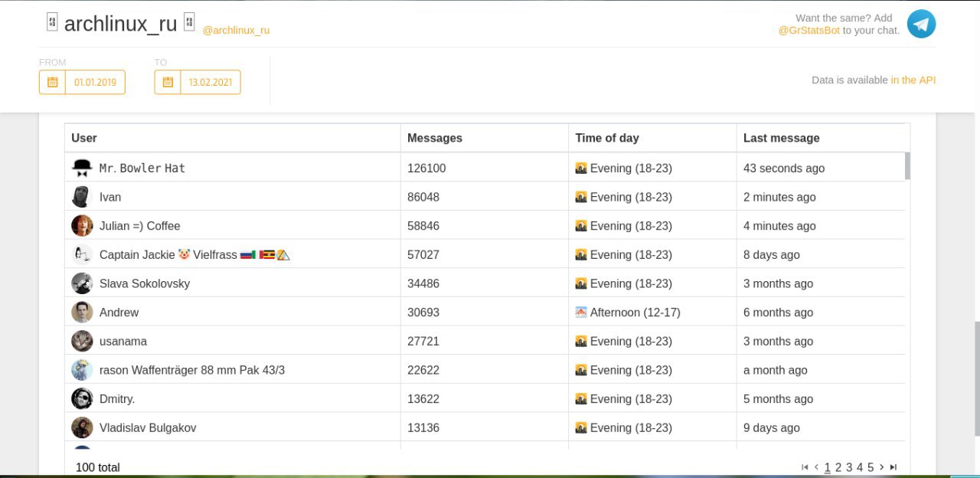The height and width of the screenshot is (478, 980).
Task: Select rason Waffenträger 88 mm Pak 43/3
Action: click(192, 370)
